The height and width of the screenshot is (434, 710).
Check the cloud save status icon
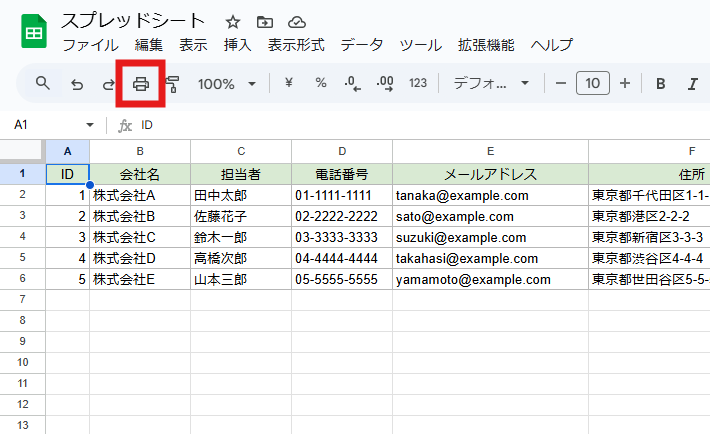(x=296, y=21)
